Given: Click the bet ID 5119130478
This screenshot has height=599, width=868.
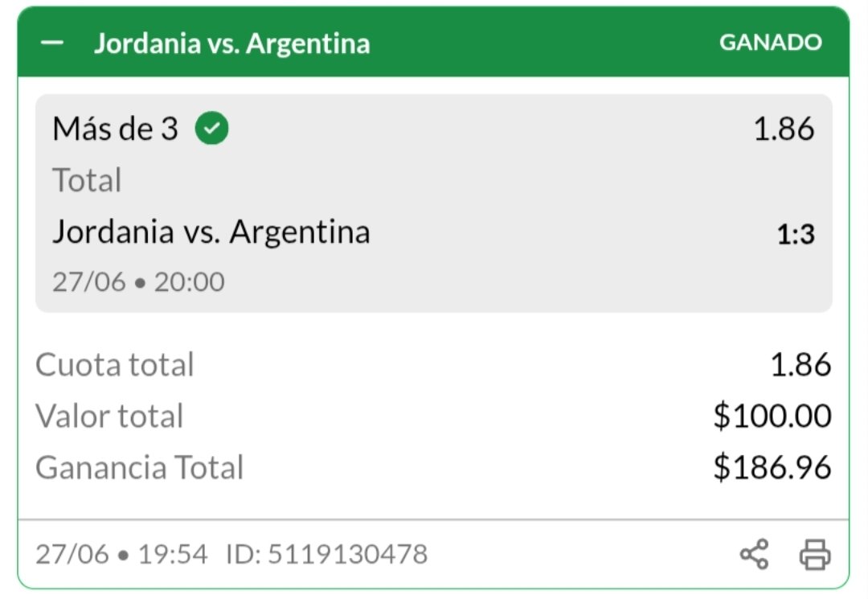Looking at the screenshot, I should [326, 554].
